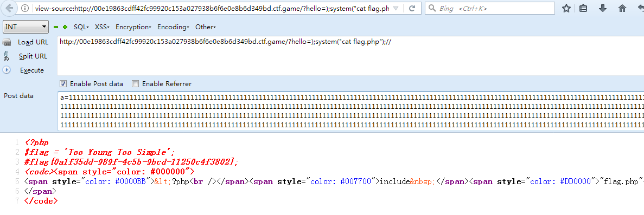Open the Other menu
Screen dimensions: 644x215
[x=206, y=27]
